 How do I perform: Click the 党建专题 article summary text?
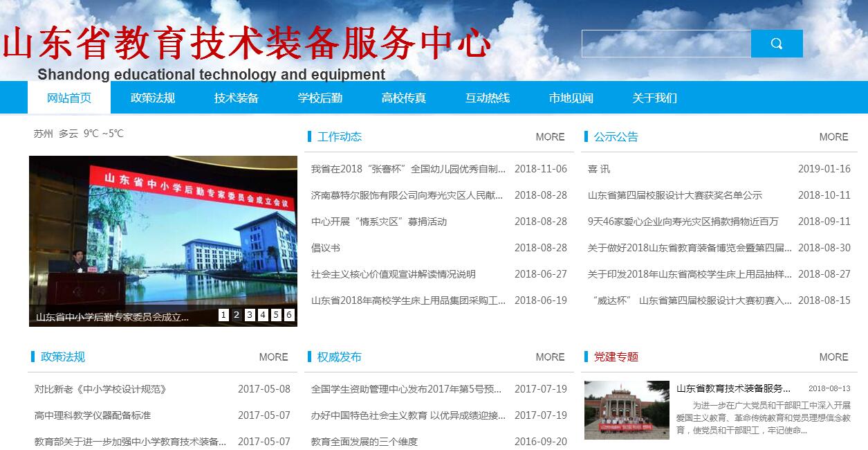tap(763, 417)
